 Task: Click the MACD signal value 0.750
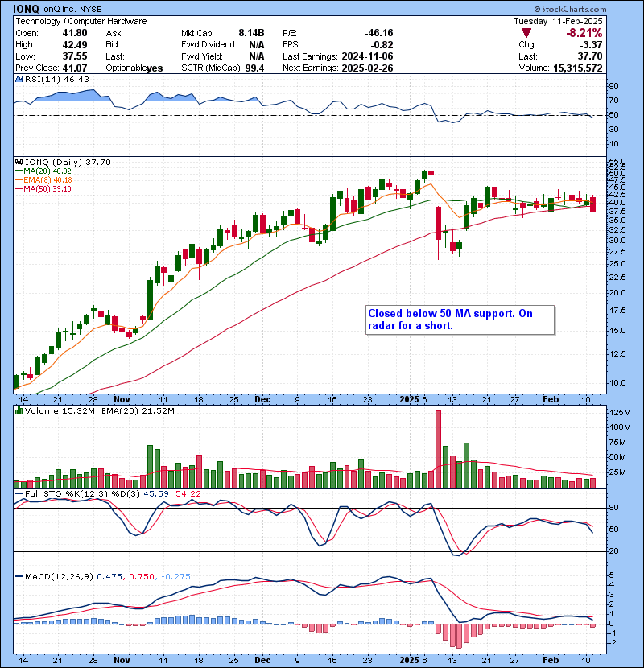tap(142, 577)
